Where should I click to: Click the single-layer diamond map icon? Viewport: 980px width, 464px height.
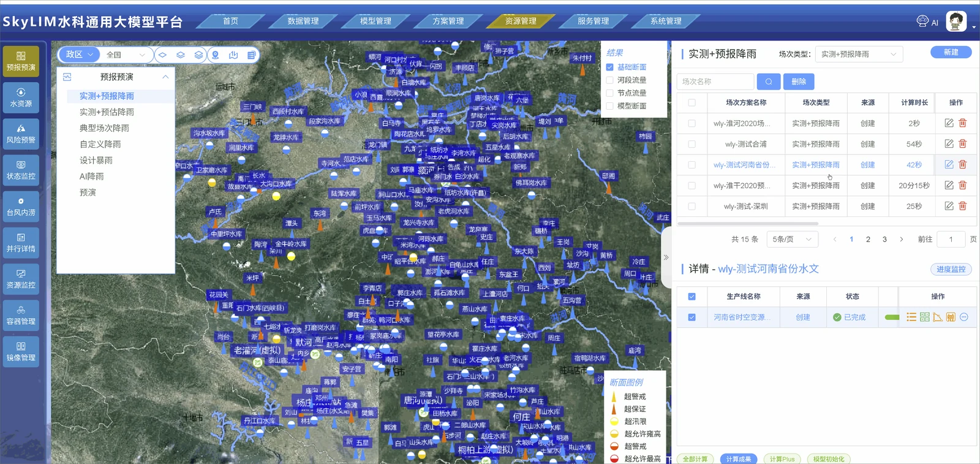point(162,55)
